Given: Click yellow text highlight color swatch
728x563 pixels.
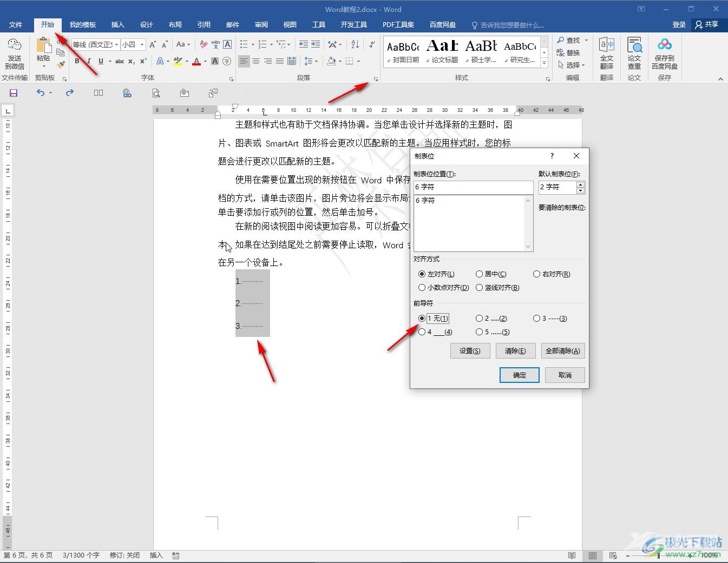Looking at the screenshot, I should (178, 61).
